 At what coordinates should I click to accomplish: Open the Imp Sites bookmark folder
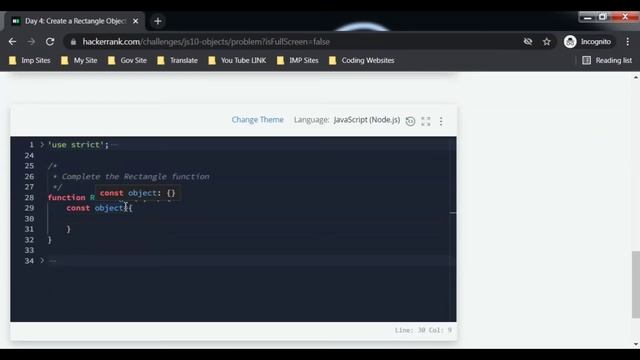30,60
